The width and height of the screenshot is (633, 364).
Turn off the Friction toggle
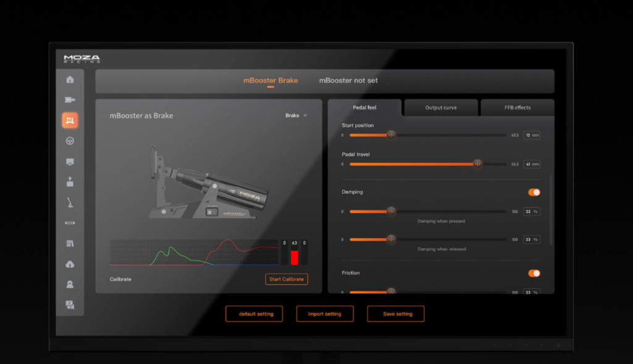[x=534, y=273]
